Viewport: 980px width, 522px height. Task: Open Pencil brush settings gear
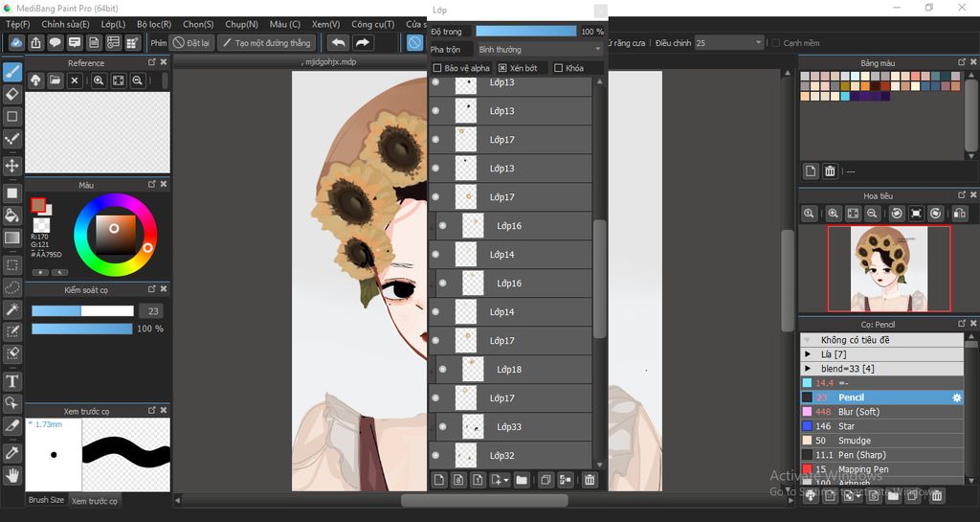[956, 397]
